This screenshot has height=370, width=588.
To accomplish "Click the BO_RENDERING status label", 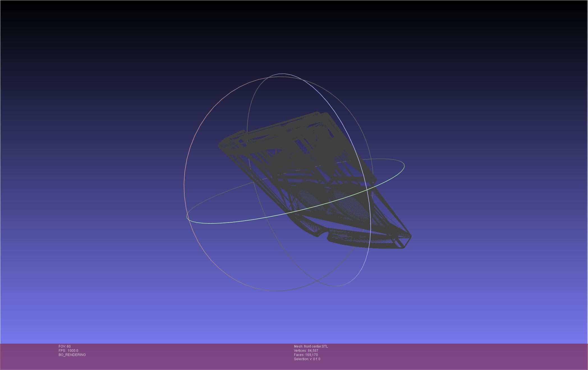I will (x=72, y=355).
